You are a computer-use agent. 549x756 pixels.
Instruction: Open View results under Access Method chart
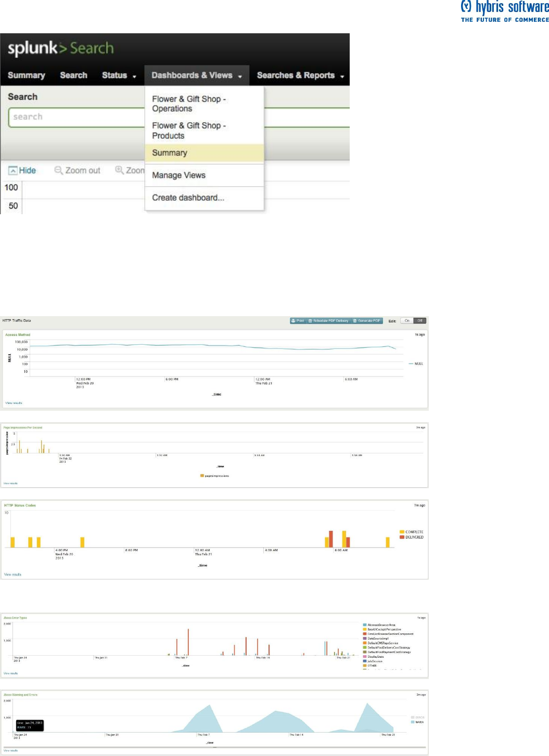[x=14, y=403]
